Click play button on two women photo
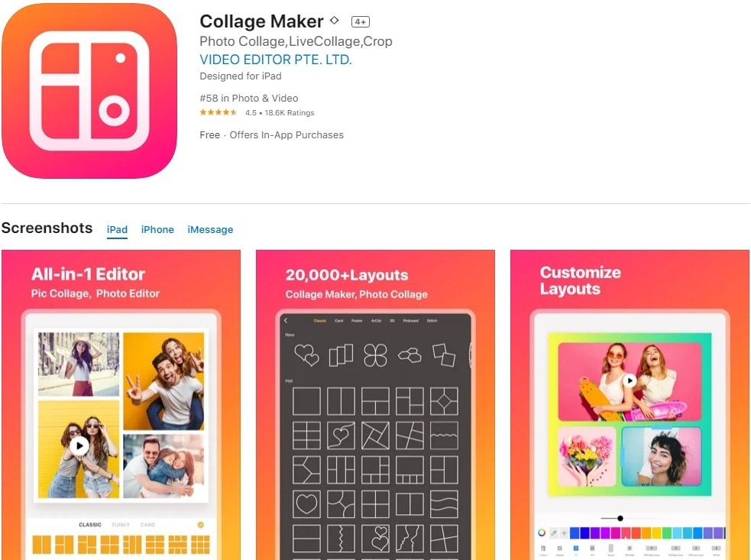 (x=79, y=446)
